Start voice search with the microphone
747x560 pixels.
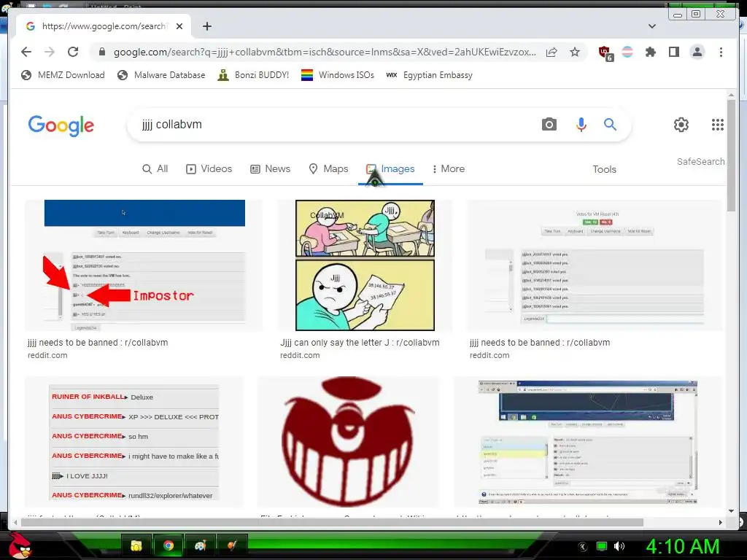[581, 124]
